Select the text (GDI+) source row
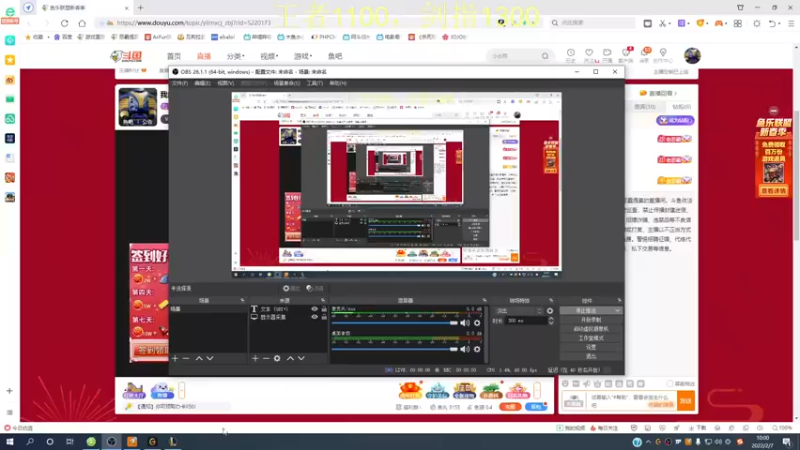800x450 pixels. click(x=288, y=309)
